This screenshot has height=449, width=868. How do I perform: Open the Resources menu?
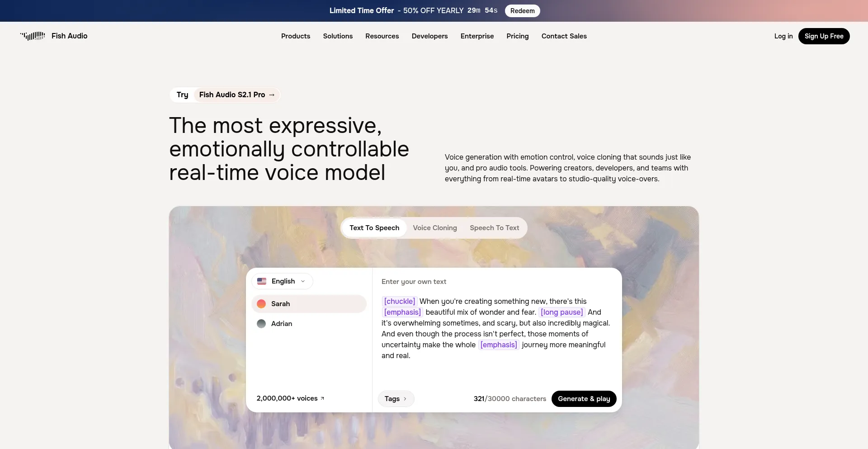click(382, 36)
